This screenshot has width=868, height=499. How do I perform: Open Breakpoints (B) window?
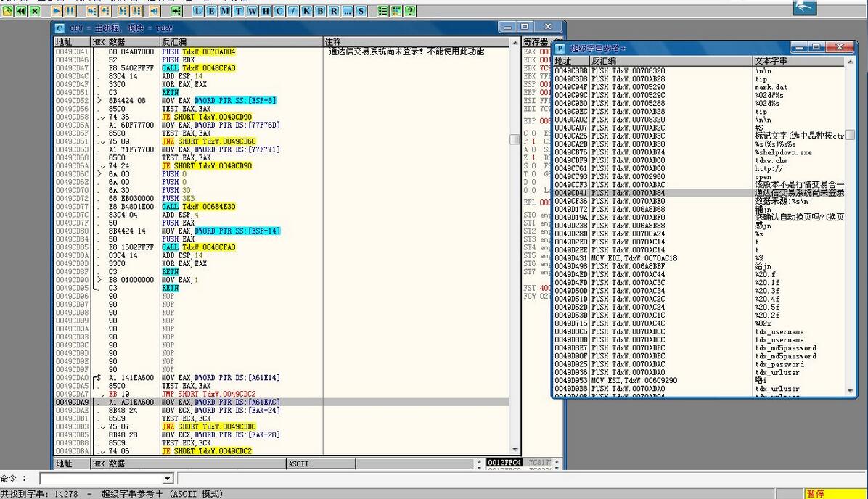pyautogui.click(x=320, y=11)
